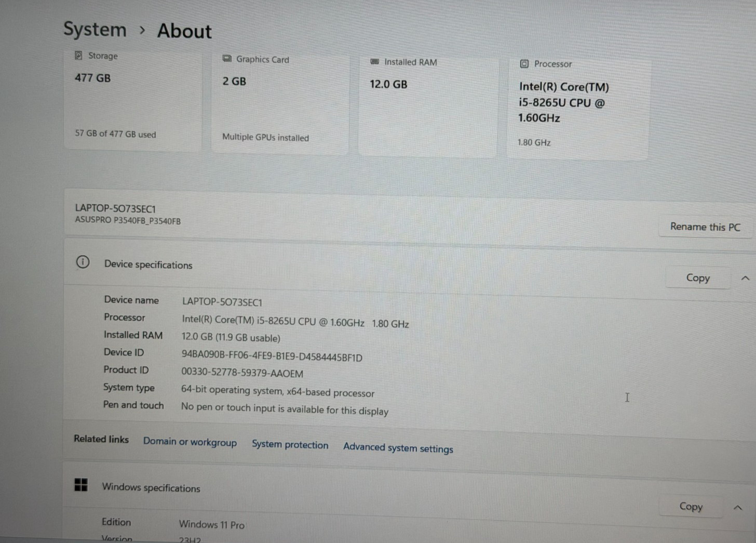This screenshot has height=543, width=756.
Task: Click the Graphics Card icon
Action: click(x=227, y=59)
